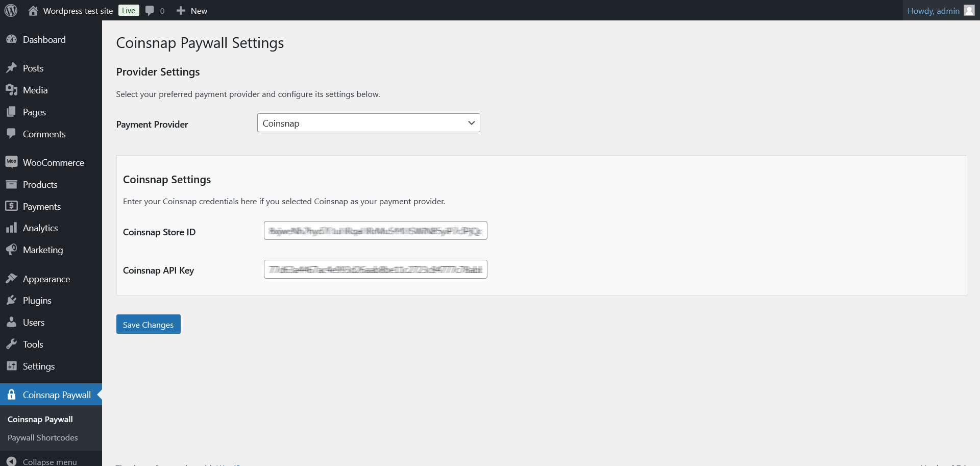Screen dimensions: 980x466
Task: Select the WooCommerce sidebar icon
Action: pyautogui.click(x=12, y=162)
